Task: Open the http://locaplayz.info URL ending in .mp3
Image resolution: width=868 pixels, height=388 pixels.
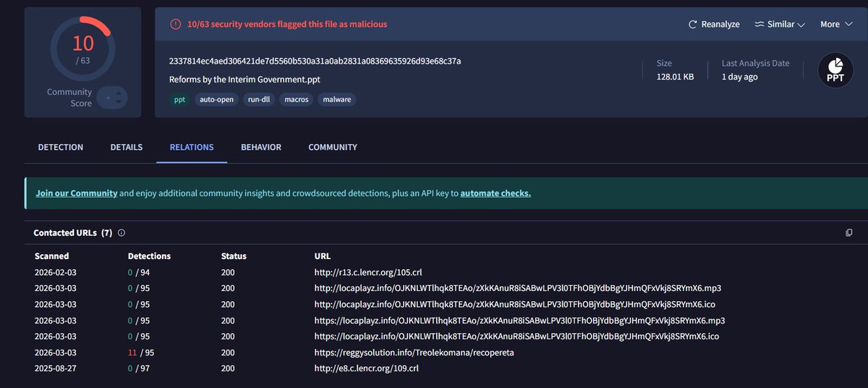Action: point(517,288)
